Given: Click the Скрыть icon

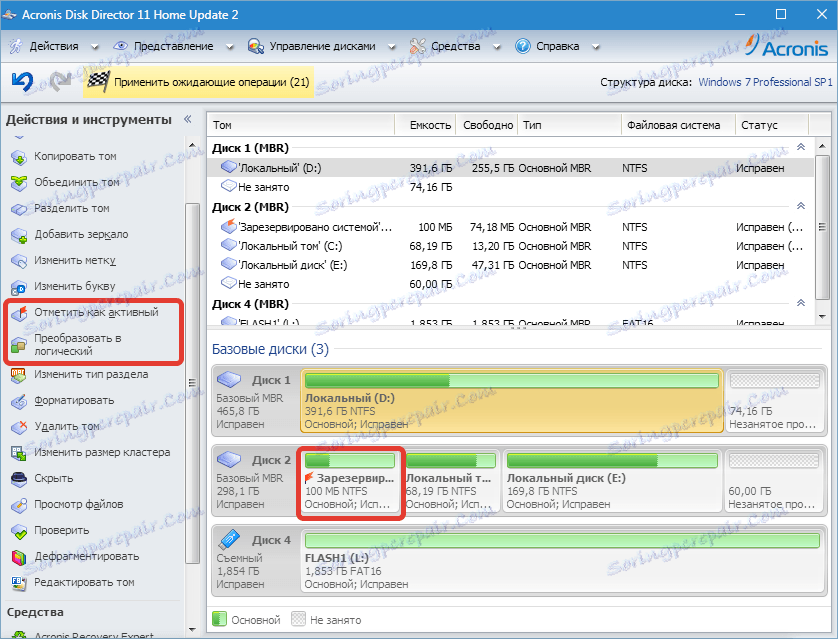Looking at the screenshot, I should click(x=19, y=479).
